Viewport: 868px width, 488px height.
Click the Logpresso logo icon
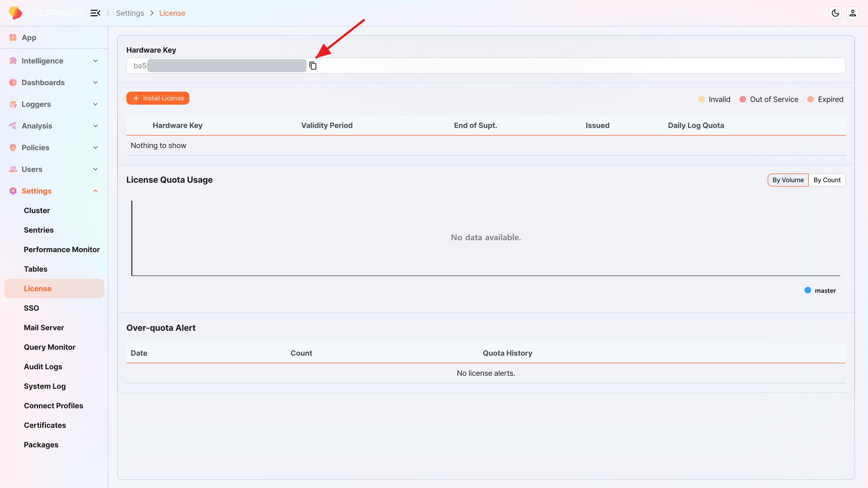point(15,13)
